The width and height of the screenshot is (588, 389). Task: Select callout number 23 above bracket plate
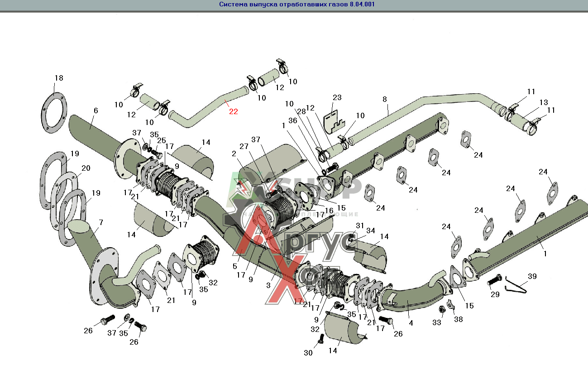point(337,97)
